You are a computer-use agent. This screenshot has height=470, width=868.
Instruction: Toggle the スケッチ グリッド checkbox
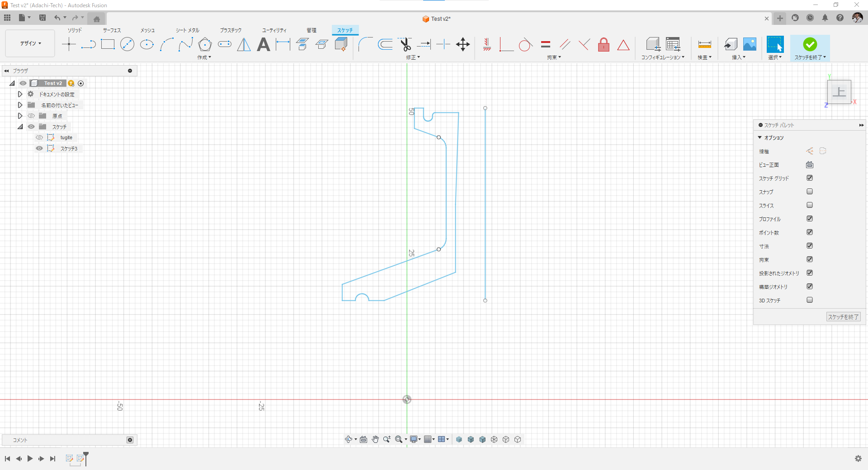[x=810, y=178]
